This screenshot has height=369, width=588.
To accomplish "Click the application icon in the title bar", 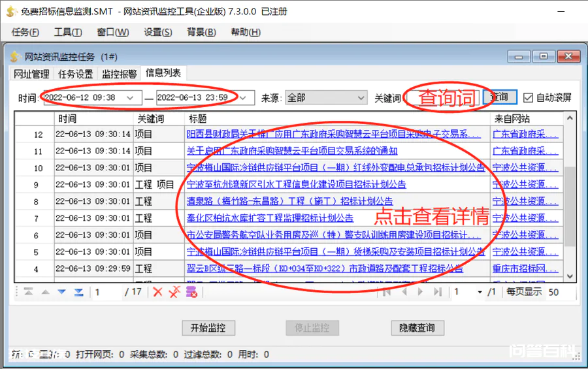I will tap(12, 12).
